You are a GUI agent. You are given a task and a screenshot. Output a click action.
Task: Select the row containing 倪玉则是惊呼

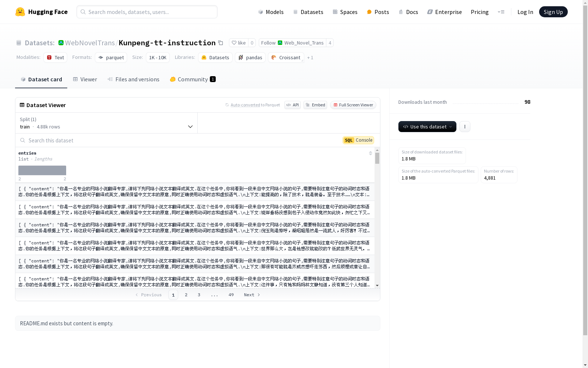(195, 228)
